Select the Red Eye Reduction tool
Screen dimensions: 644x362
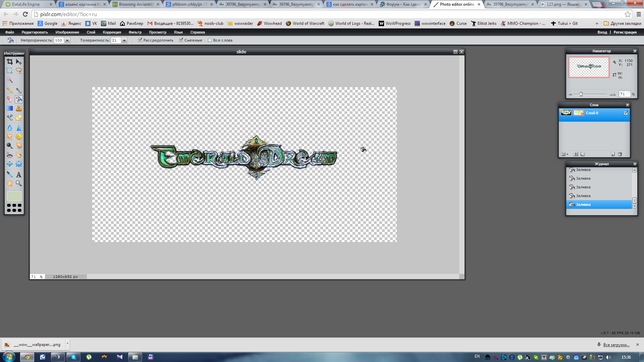(10, 155)
